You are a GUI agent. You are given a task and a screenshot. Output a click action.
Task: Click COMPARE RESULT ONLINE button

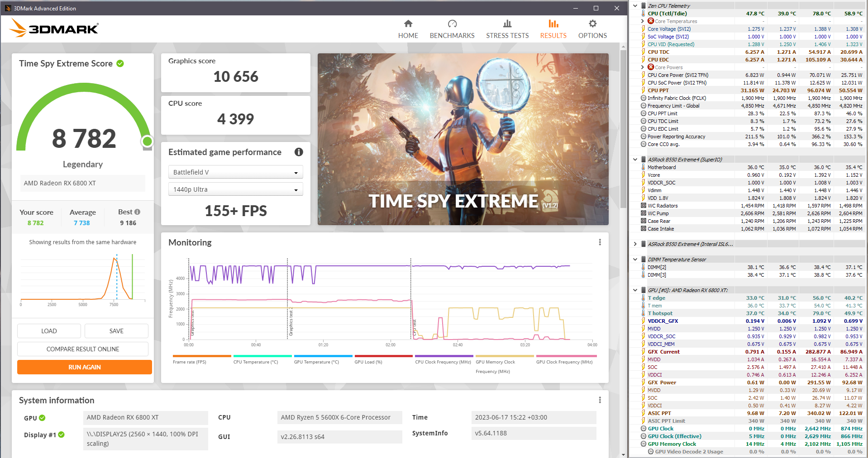point(83,349)
